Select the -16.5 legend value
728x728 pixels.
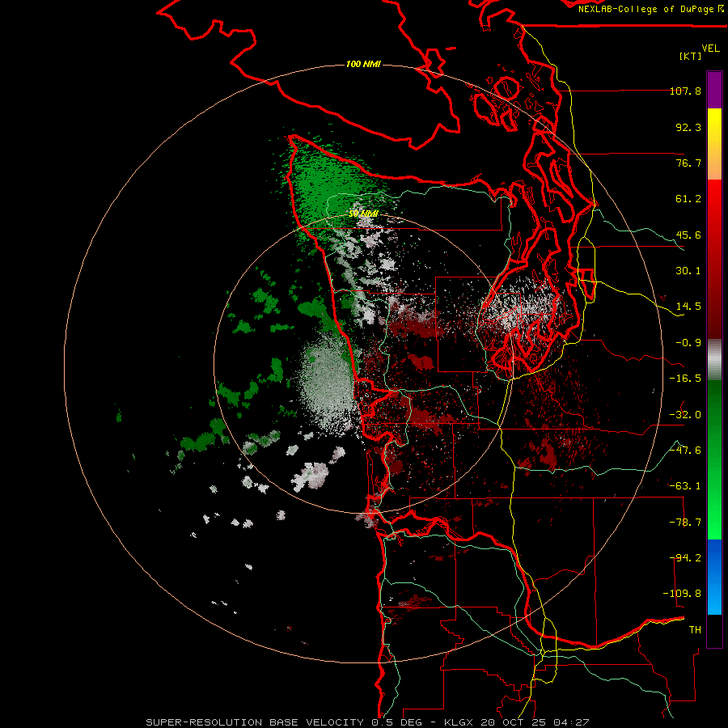pyautogui.click(x=685, y=379)
